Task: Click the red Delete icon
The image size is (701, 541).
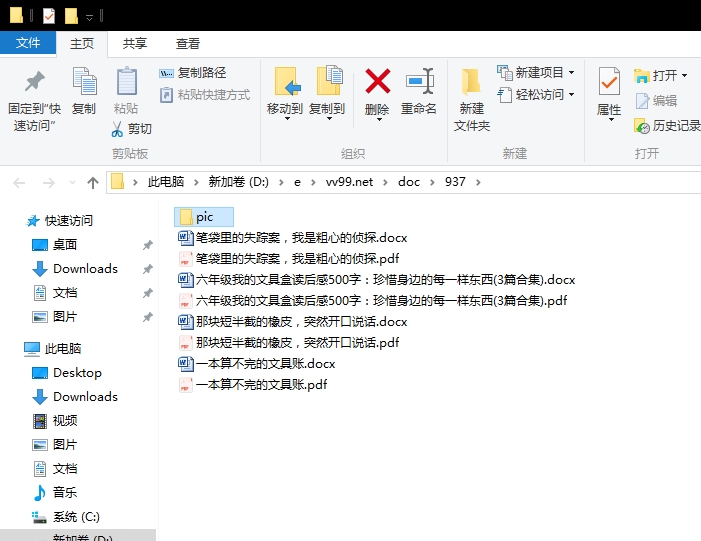Action: pyautogui.click(x=377, y=81)
